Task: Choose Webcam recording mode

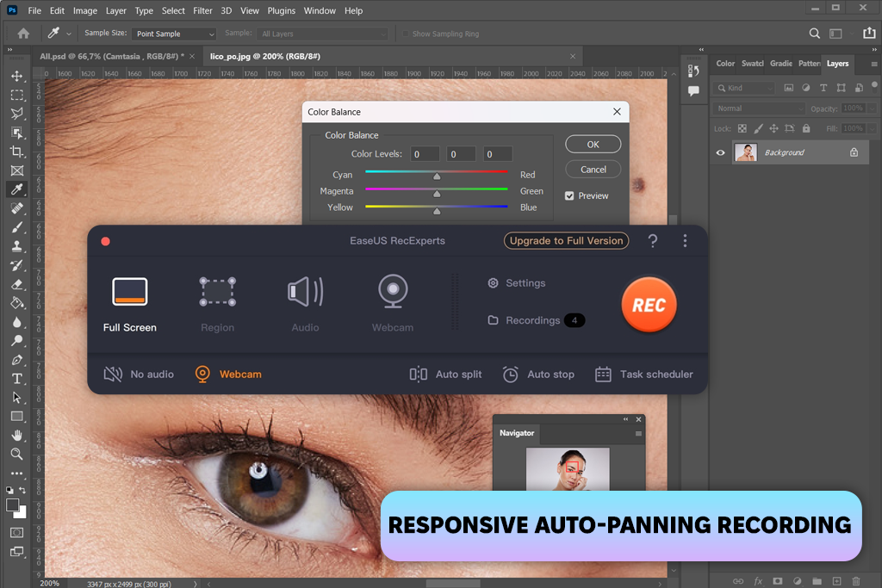Action: pyautogui.click(x=393, y=305)
